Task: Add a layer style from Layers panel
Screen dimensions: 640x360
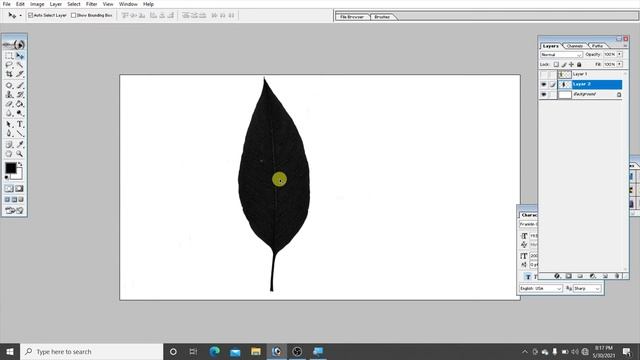Action: pyautogui.click(x=557, y=276)
